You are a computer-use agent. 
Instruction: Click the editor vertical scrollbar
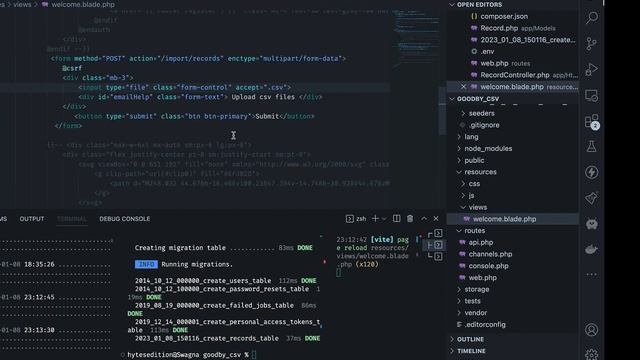coord(442,110)
